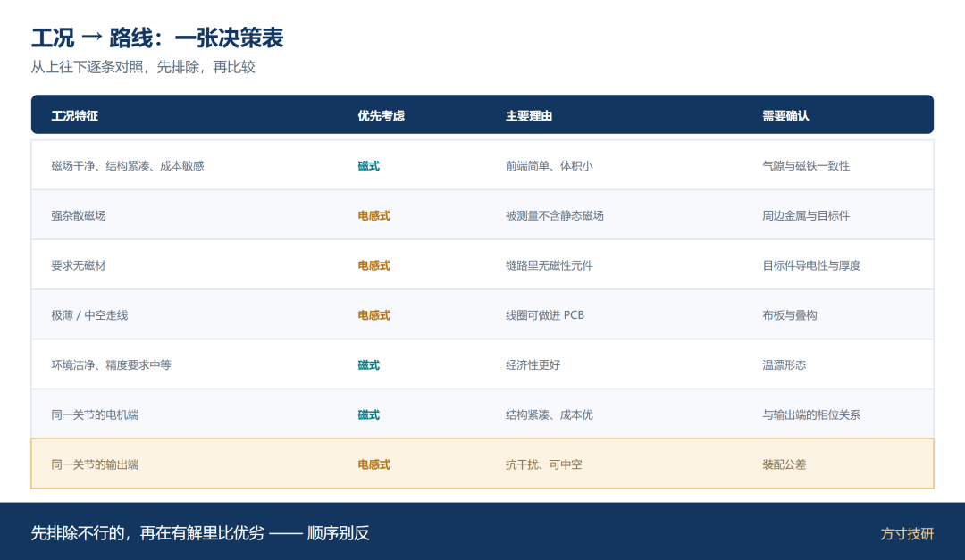Click the "方寸技研" footer label

(x=907, y=533)
